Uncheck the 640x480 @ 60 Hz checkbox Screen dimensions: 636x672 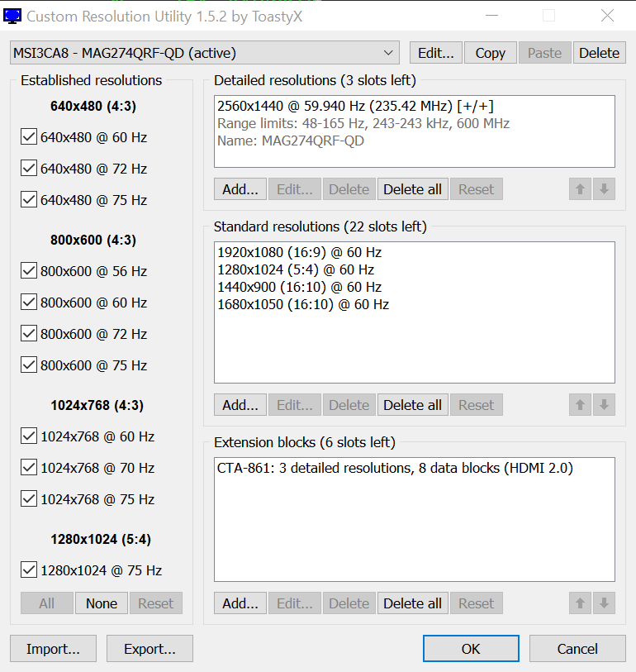[x=29, y=137]
